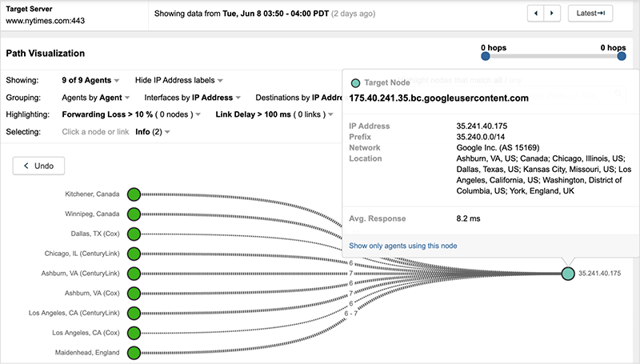Click the right hops slider handle
Screen dimensions: 640x364
(x=622, y=57)
